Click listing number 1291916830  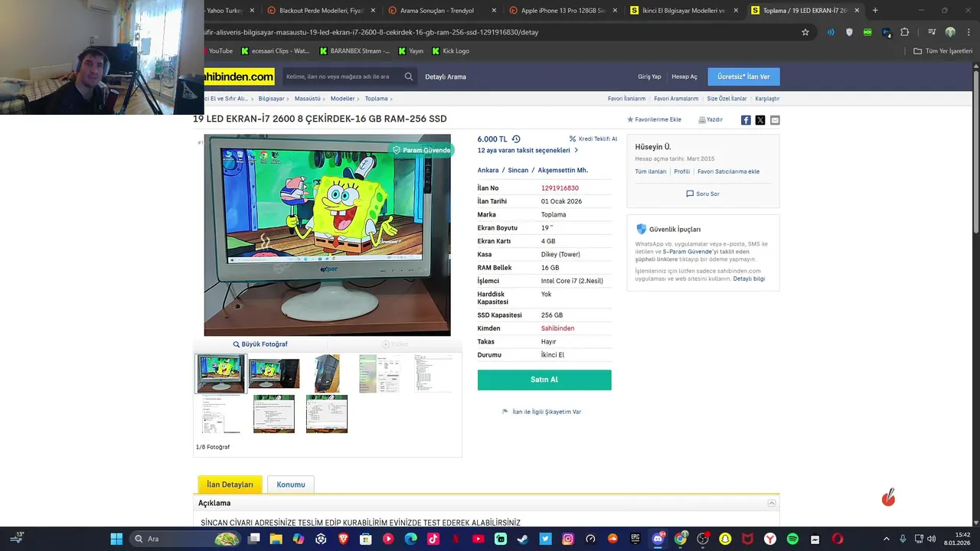point(560,188)
